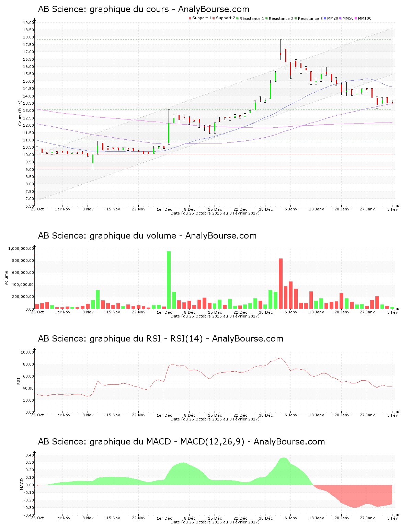Click the 'Volume' vertical axis title

[x=7, y=278]
